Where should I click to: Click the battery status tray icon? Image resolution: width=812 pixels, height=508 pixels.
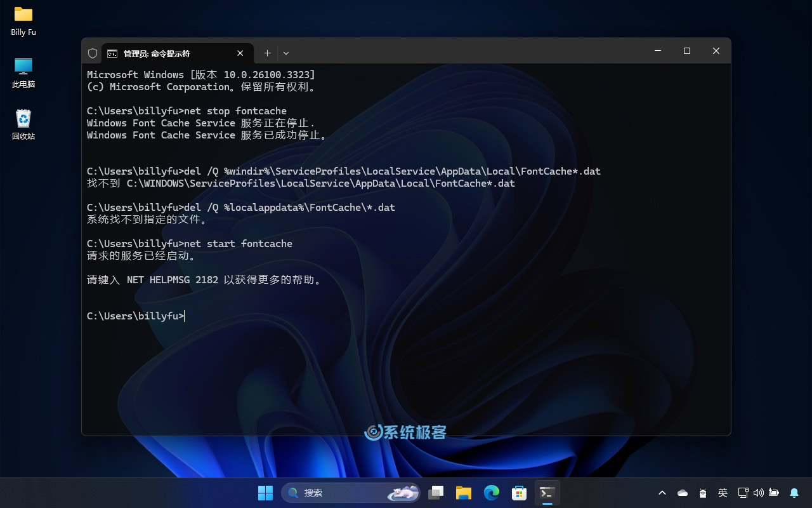point(774,493)
